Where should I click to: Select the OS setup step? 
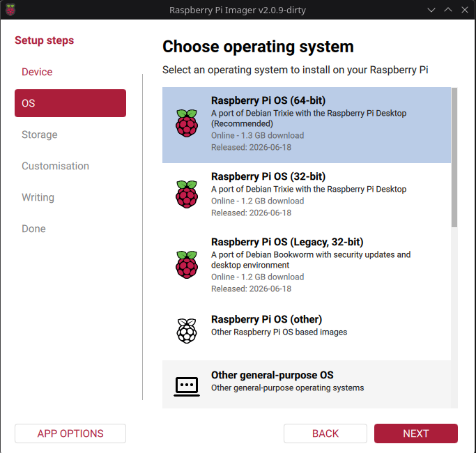(x=70, y=103)
